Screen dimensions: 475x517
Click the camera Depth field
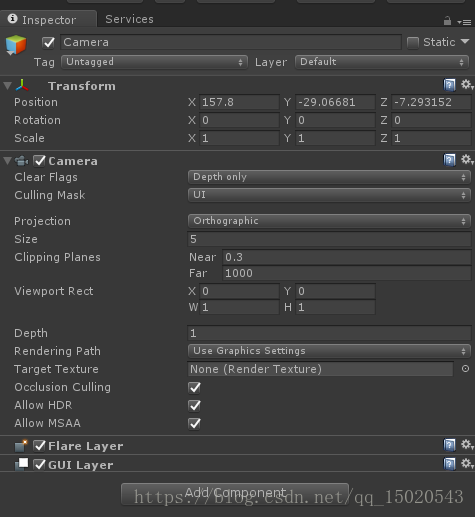pos(329,333)
